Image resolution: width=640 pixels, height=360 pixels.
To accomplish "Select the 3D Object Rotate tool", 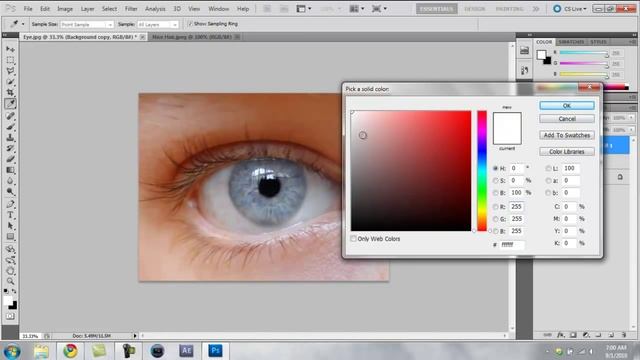I will pyautogui.click(x=10, y=249).
